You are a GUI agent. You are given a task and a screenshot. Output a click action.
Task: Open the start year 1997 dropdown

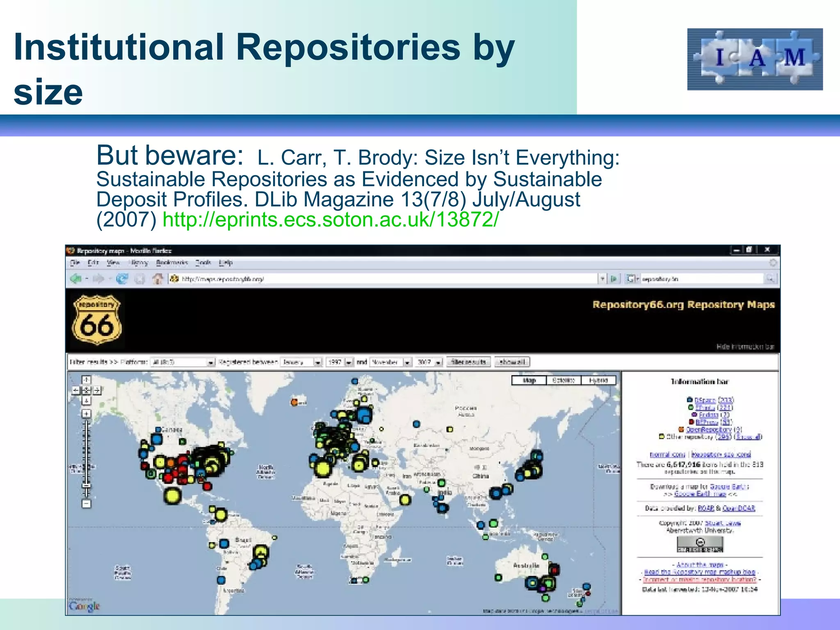pos(340,362)
